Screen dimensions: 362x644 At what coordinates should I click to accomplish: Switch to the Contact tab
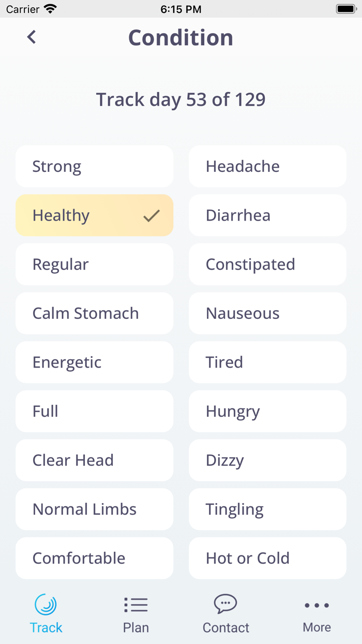coord(225,614)
